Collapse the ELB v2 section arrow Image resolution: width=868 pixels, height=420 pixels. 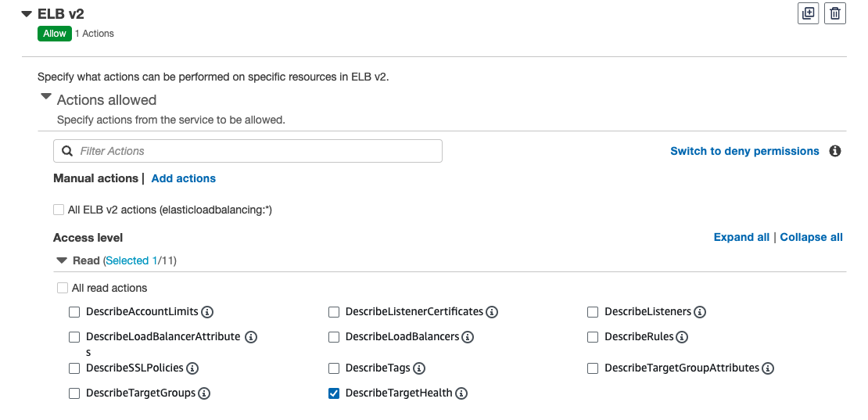(27, 14)
